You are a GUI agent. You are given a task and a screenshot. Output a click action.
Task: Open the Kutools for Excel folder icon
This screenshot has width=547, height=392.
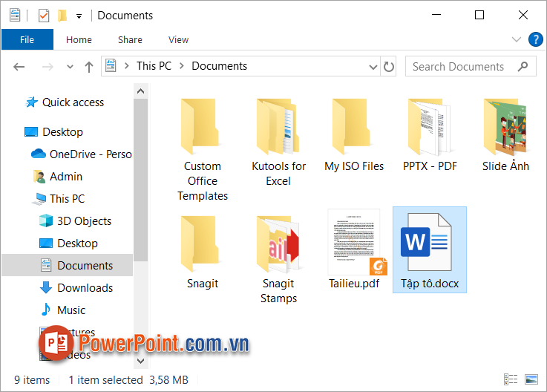pyautogui.click(x=278, y=127)
